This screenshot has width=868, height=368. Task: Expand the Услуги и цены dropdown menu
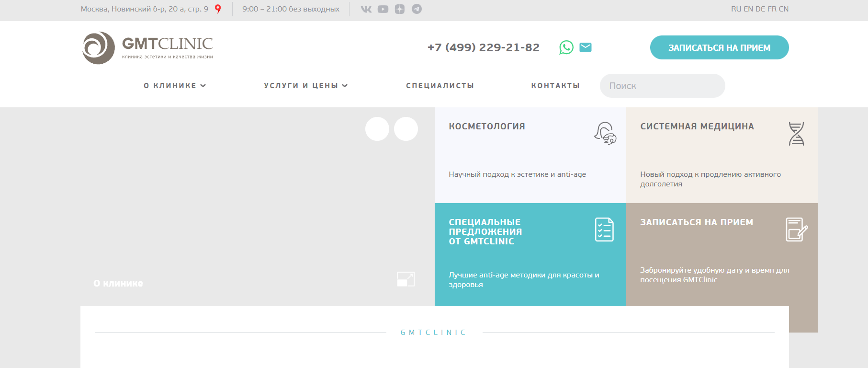(305, 86)
